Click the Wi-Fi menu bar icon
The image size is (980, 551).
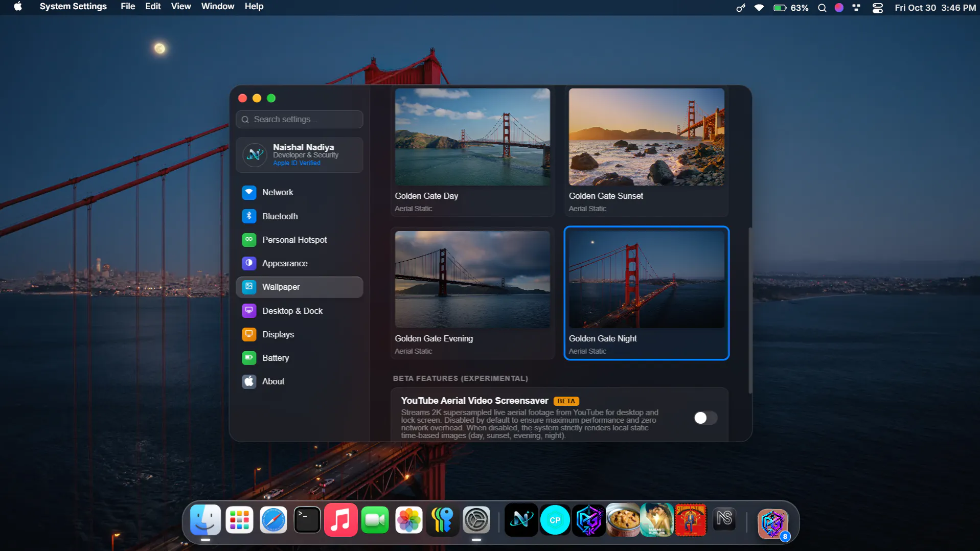[759, 8]
